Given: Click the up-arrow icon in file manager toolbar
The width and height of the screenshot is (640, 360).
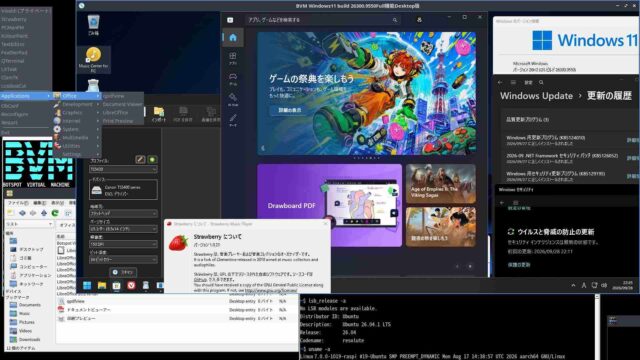Looking at the screenshot, I should tap(44, 213).
